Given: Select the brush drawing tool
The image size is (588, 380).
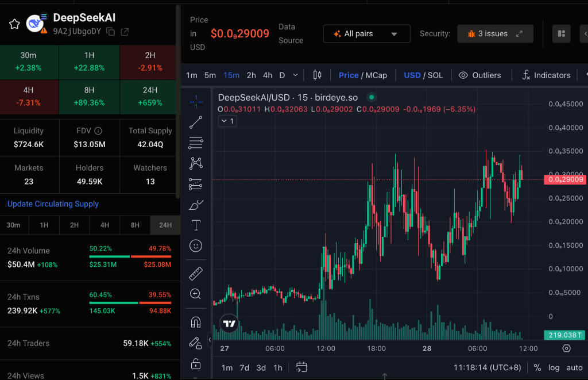Looking at the screenshot, I should (x=196, y=205).
